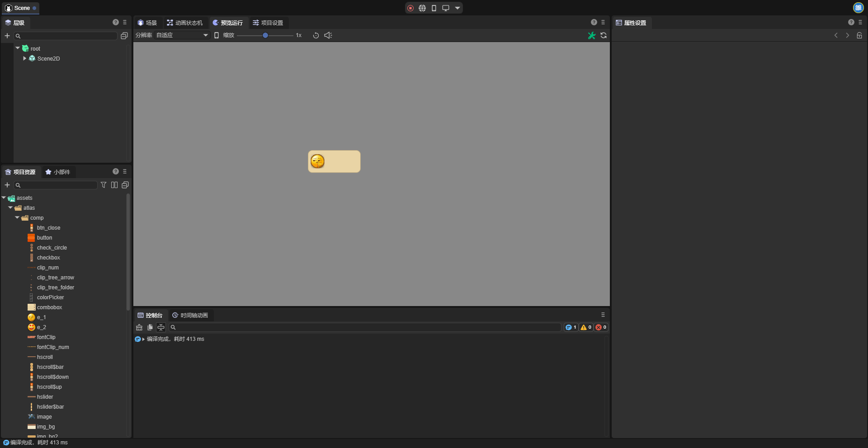Toggle the error message filter in console
Image resolution: width=868 pixels, height=448 pixels.
coord(601,327)
